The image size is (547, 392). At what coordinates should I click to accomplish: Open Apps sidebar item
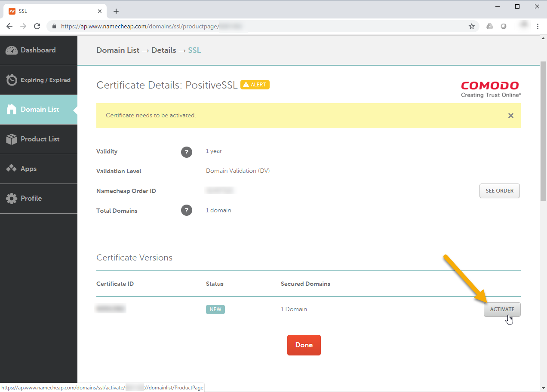[x=39, y=169]
